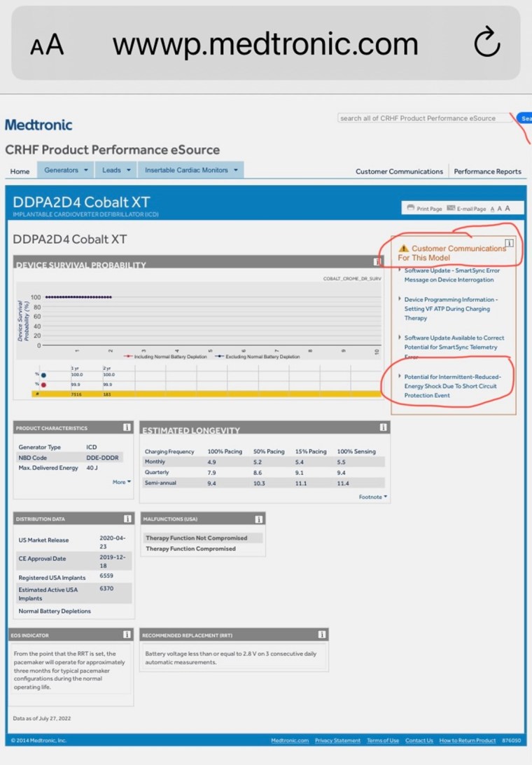Open Potential for Intermittent-Reduced-Energy Shock link
Image resolution: width=532 pixels, height=765 pixels.
[x=452, y=386]
